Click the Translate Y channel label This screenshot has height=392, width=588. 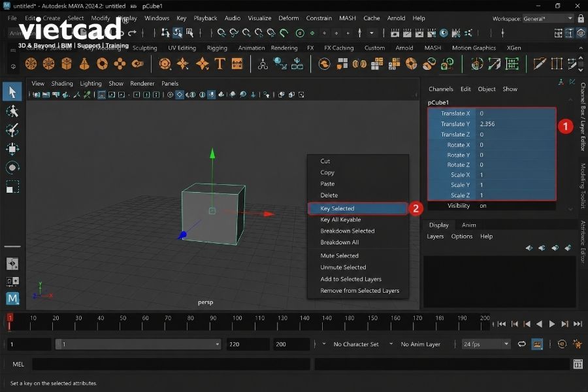(x=455, y=123)
